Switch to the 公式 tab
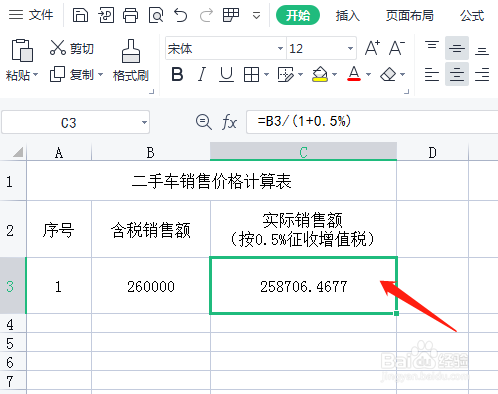Screen dimensions: 498x394 pyautogui.click(x=472, y=15)
